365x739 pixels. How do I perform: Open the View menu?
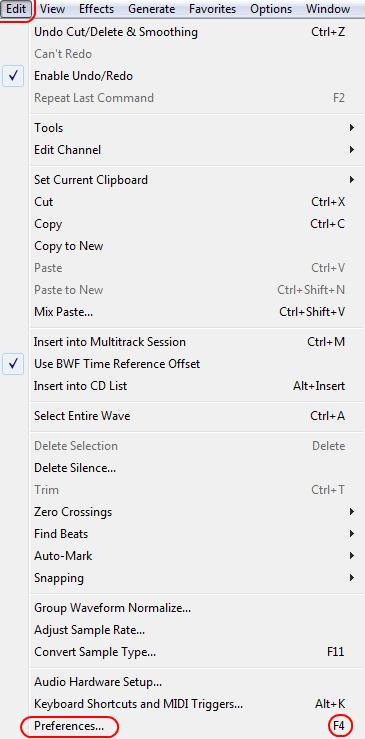pos(52,9)
